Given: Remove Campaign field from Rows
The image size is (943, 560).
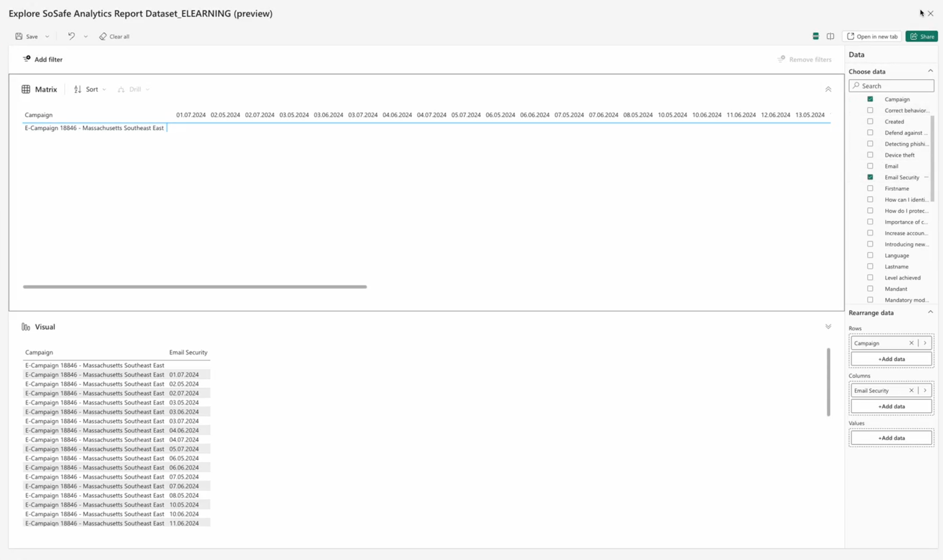Looking at the screenshot, I should point(911,343).
